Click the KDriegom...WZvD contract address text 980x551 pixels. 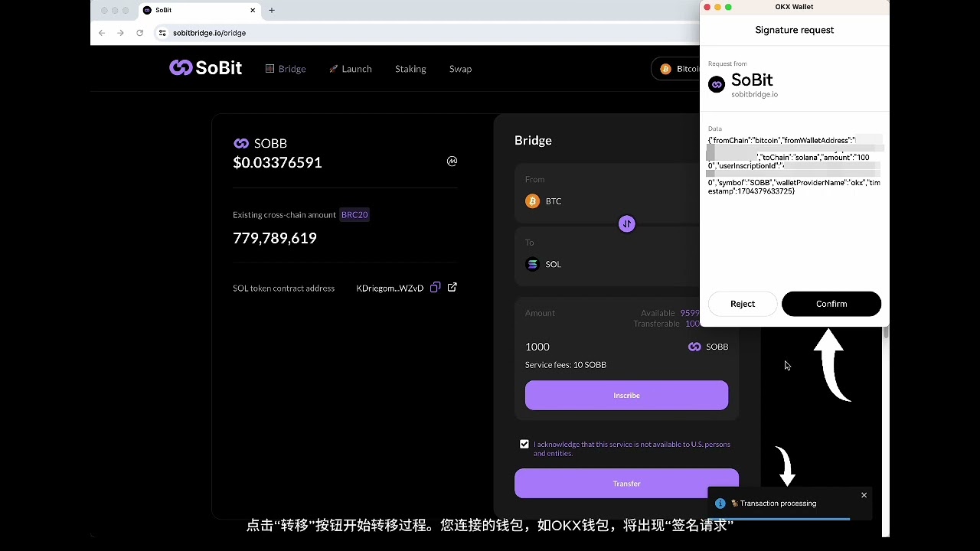point(390,289)
